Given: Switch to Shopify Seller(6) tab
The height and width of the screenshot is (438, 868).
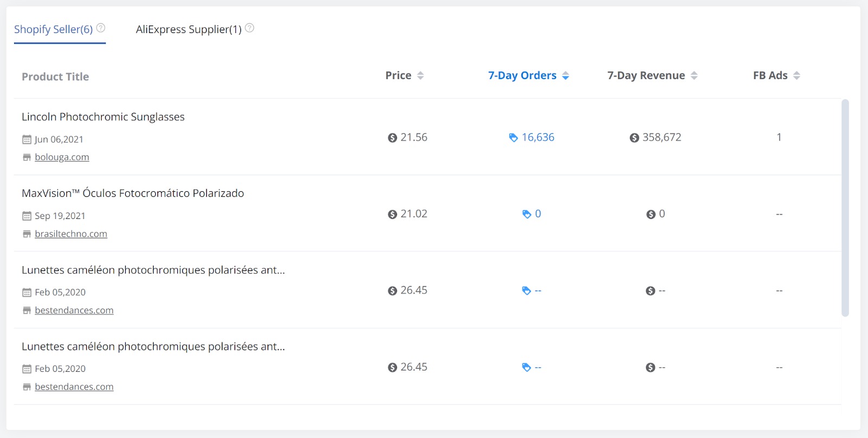Looking at the screenshot, I should pyautogui.click(x=53, y=29).
